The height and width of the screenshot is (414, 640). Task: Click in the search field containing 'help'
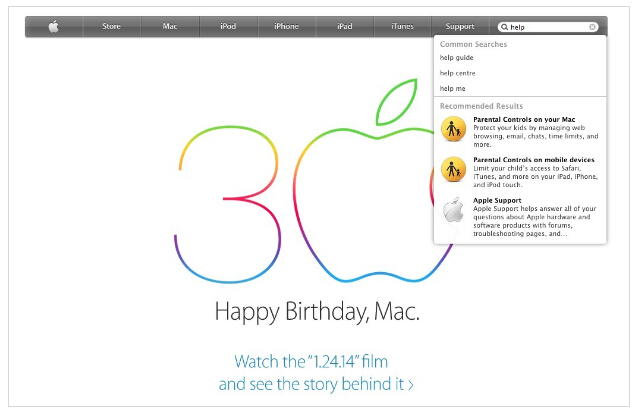tap(548, 27)
